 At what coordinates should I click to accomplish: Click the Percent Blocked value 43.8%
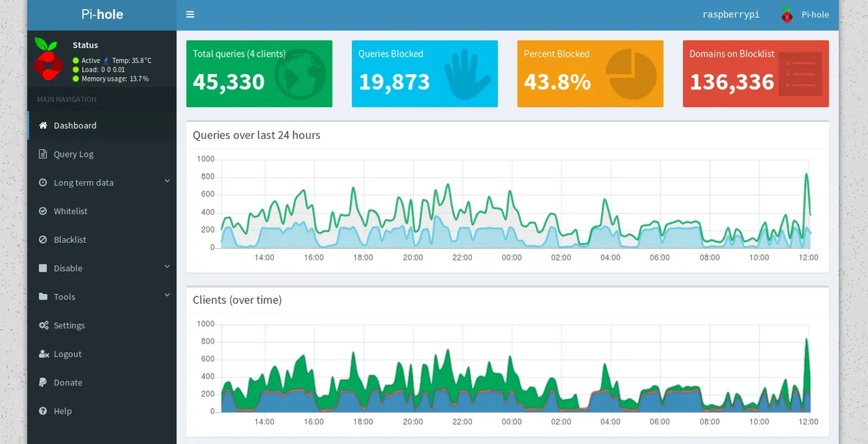pyautogui.click(x=557, y=81)
